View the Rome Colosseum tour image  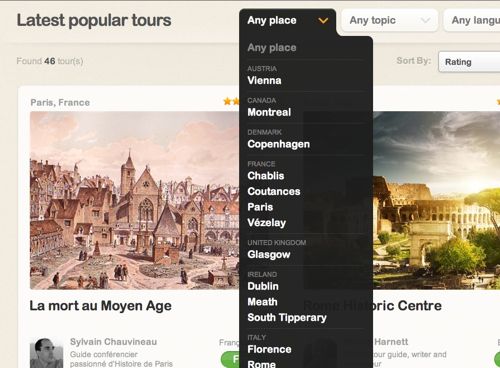coord(436,200)
